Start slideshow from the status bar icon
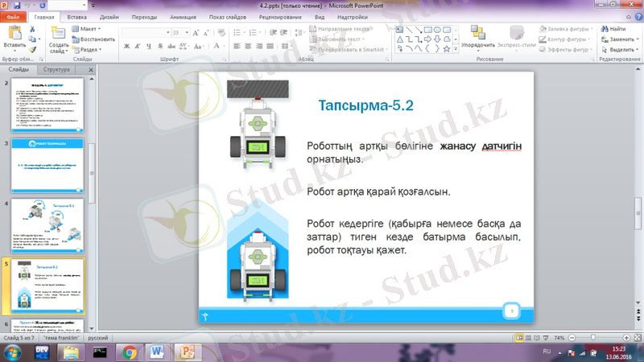Image resolution: width=644 pixels, height=362 pixels. pyautogui.click(x=546, y=337)
